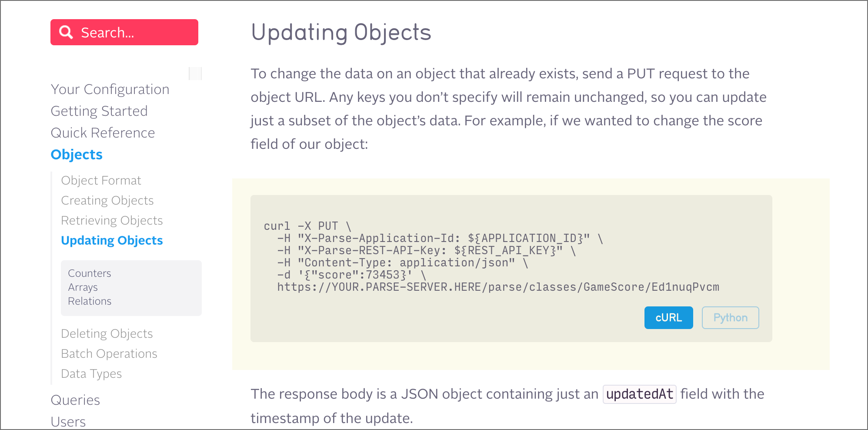This screenshot has height=430, width=868.
Task: Navigate to Deleting Objects
Action: tap(107, 333)
